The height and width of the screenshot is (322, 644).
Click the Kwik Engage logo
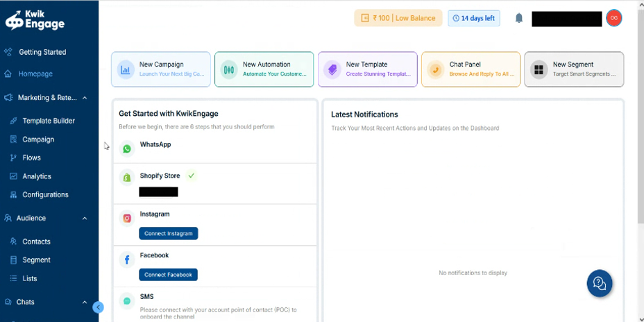pyautogui.click(x=35, y=19)
